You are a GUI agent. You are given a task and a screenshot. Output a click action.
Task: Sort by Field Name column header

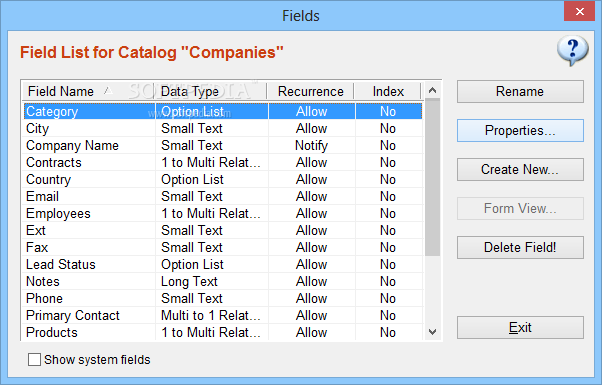coord(88,91)
